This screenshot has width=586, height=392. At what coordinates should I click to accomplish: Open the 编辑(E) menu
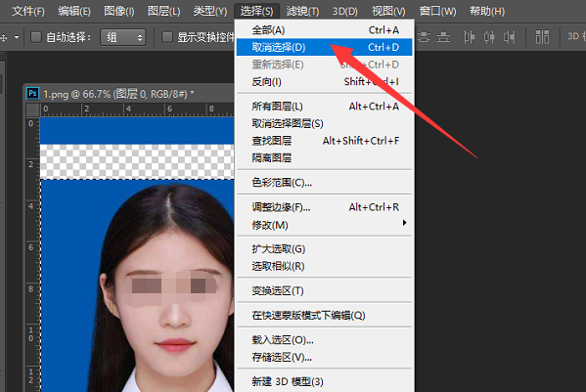[74, 11]
